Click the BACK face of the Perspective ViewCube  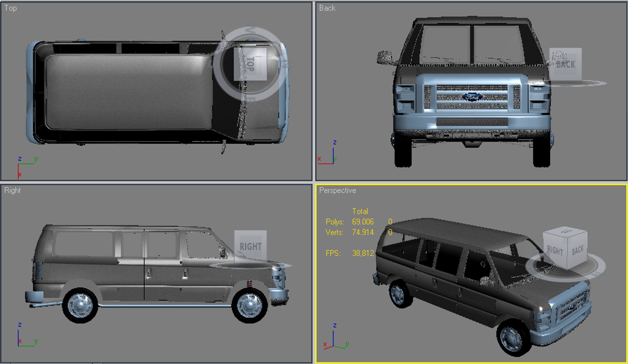point(577,250)
